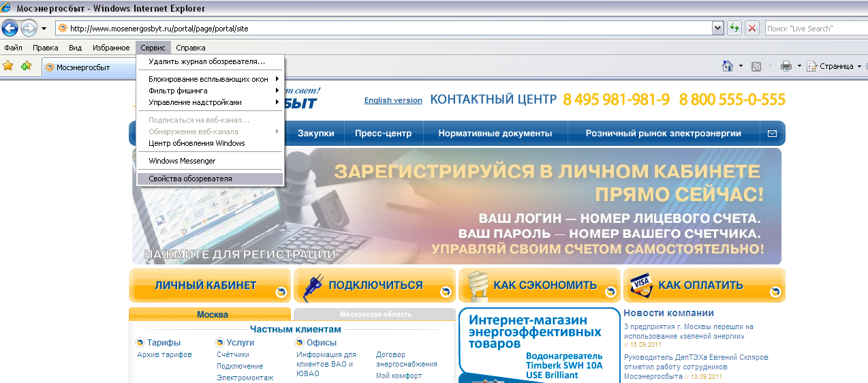Click the refresh page icon
868x383 pixels.
734,28
